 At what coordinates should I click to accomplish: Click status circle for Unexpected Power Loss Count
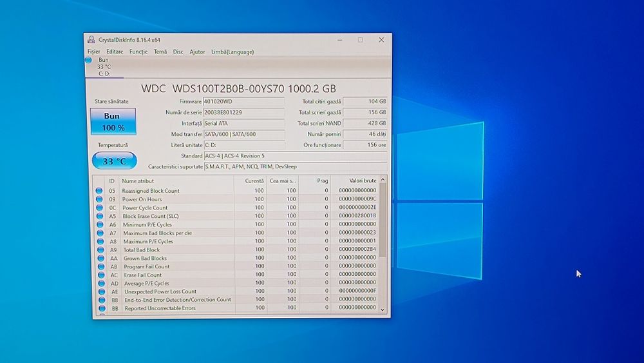click(102, 291)
